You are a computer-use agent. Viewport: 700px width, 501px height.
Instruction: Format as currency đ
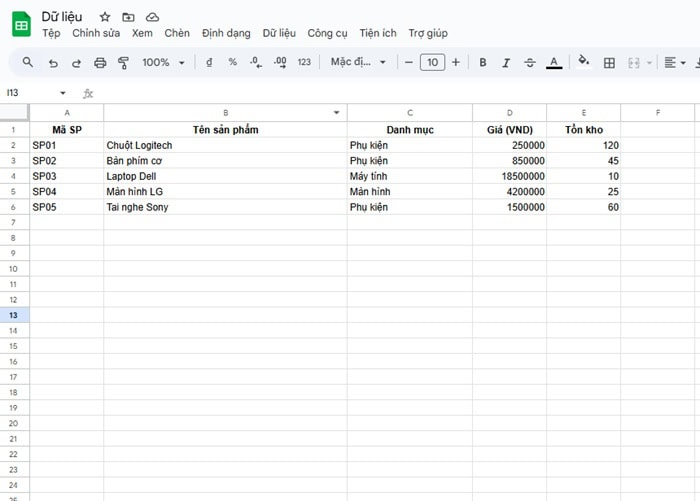pos(209,62)
